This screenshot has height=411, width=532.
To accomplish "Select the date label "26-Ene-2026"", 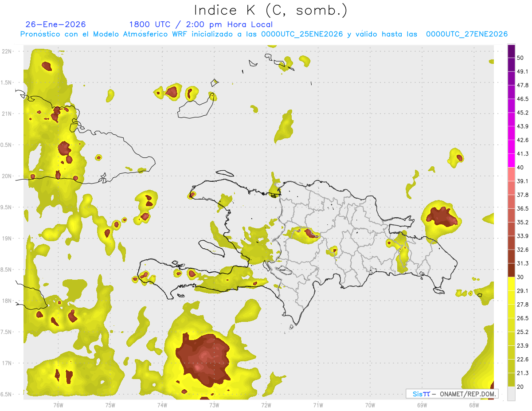I will coord(56,24).
